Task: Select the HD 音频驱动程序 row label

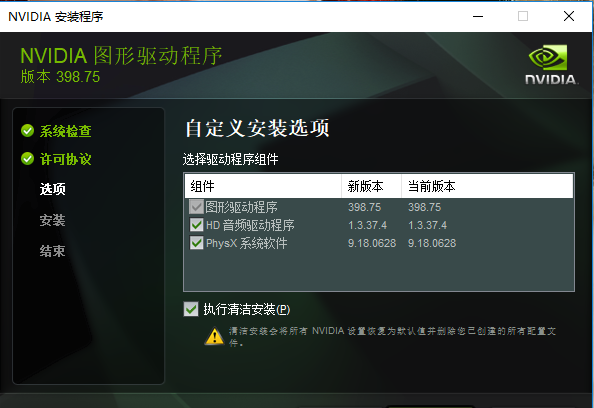Action: tap(250, 225)
